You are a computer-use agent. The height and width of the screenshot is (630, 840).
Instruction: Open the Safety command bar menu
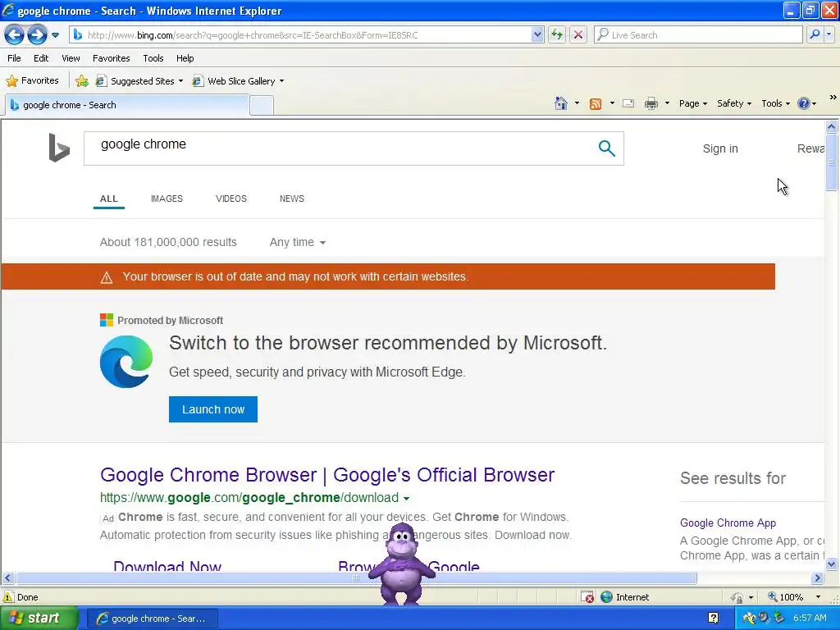click(734, 103)
